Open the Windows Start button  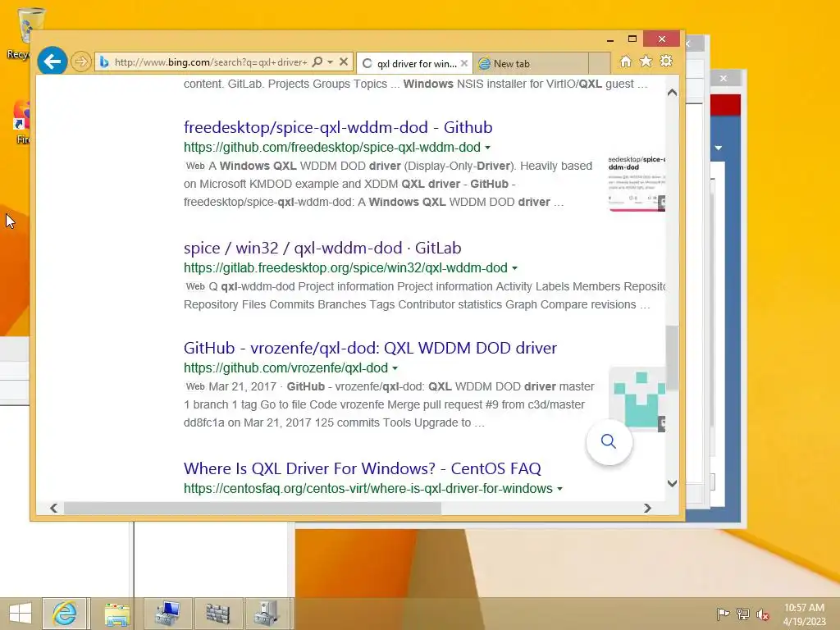coord(21,614)
